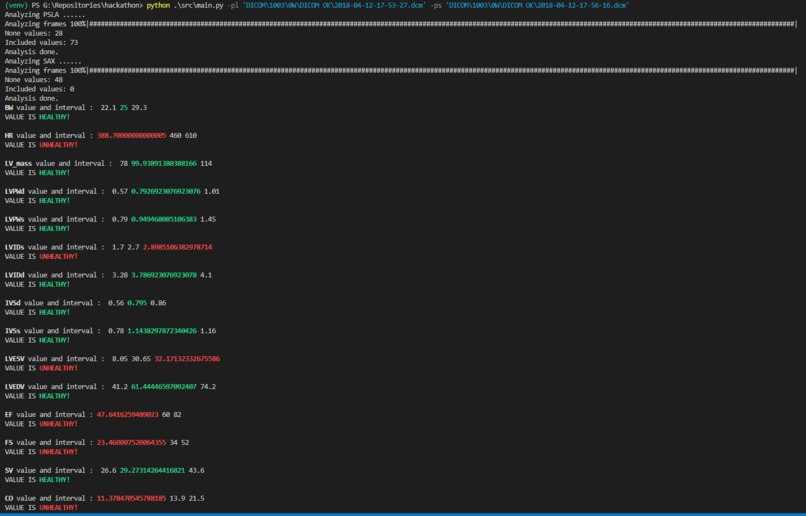The width and height of the screenshot is (806, 516).
Task: Click the red LVIDs value starting 2.89
Action: 177,247
